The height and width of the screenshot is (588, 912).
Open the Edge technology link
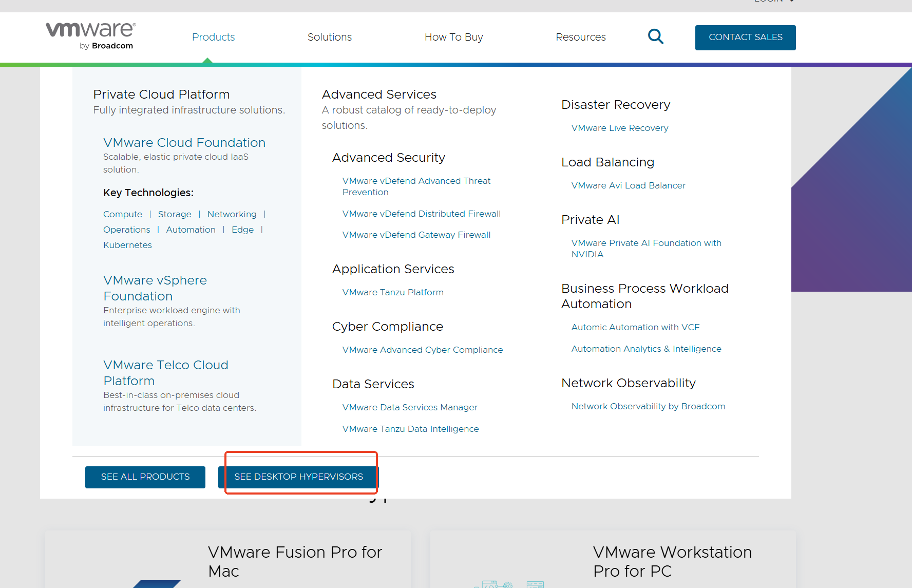242,230
